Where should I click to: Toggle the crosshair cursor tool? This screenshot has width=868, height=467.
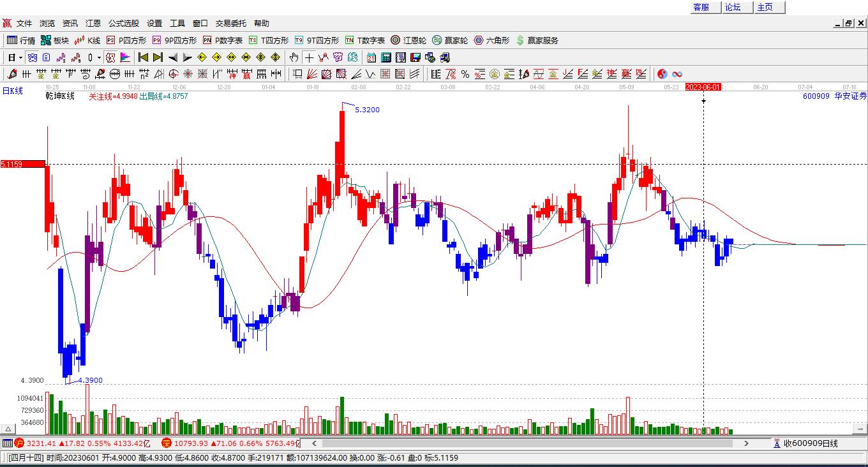tap(309, 57)
